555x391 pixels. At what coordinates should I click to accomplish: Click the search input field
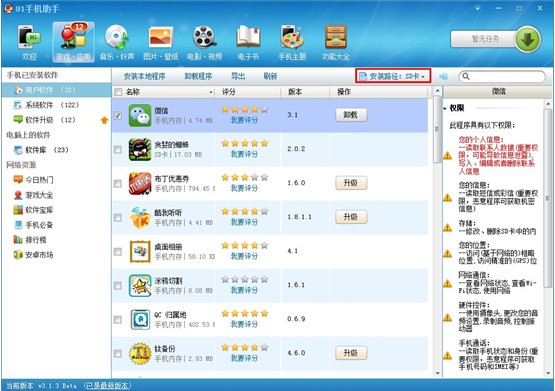[x=502, y=76]
